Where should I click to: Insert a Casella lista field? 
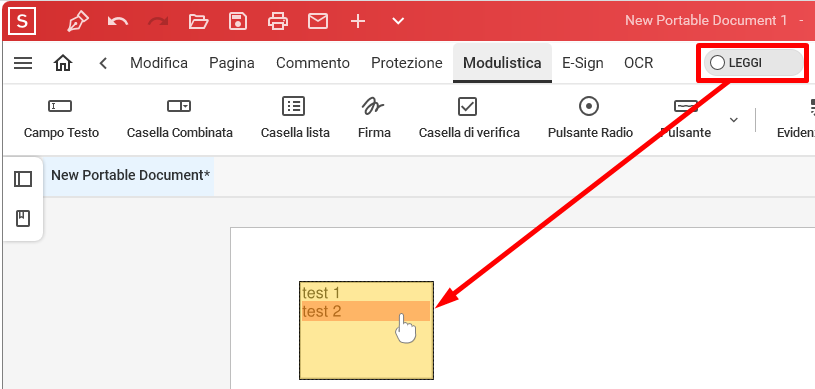click(295, 118)
